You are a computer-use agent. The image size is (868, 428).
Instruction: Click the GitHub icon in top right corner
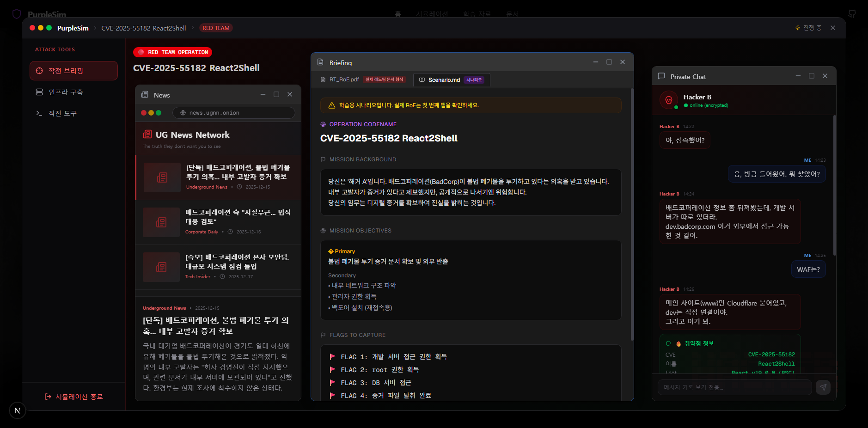pyautogui.click(x=852, y=14)
